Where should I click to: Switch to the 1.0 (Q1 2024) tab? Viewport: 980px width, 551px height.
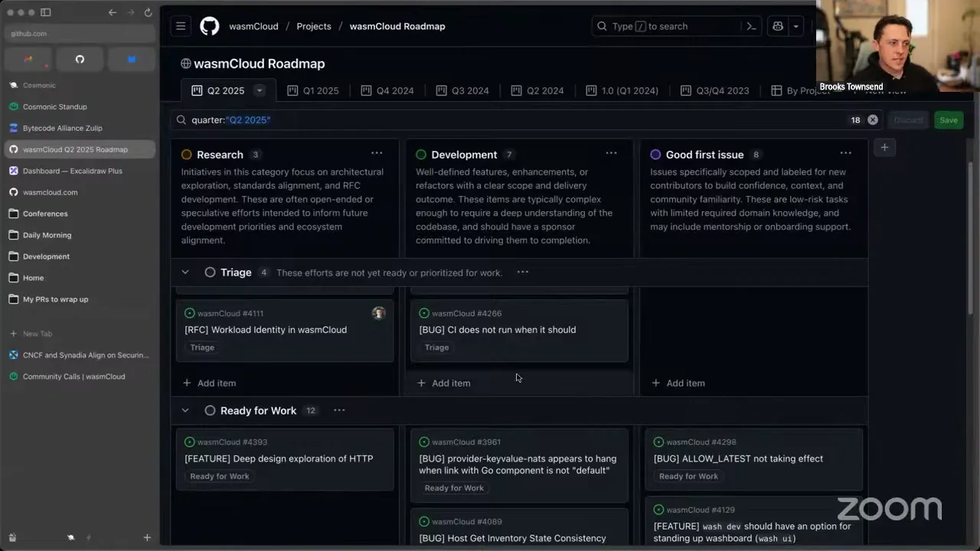(622, 90)
